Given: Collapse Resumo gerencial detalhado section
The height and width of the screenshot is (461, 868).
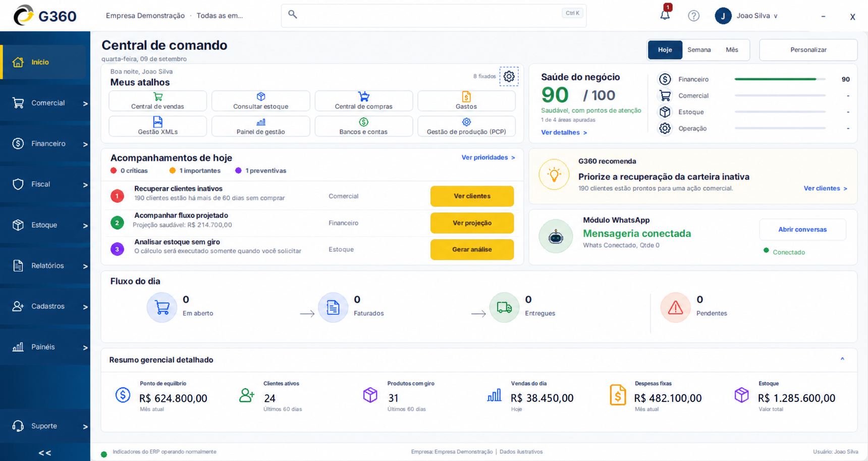Looking at the screenshot, I should 842,359.
